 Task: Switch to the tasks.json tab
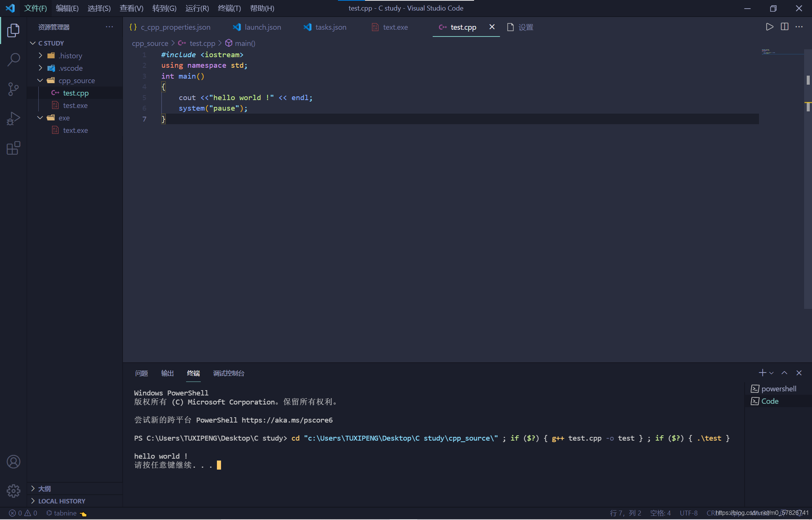click(330, 27)
